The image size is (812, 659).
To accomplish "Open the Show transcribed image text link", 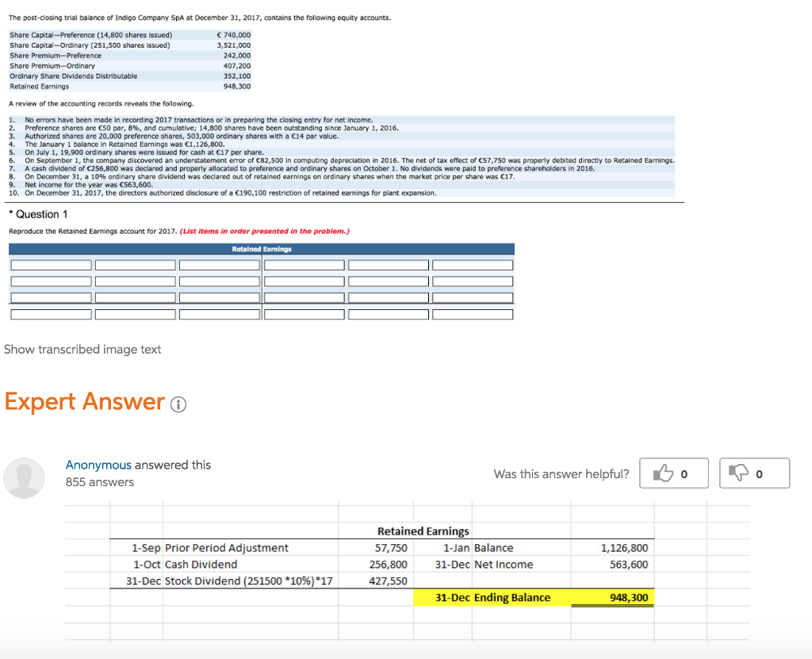I will [82, 349].
